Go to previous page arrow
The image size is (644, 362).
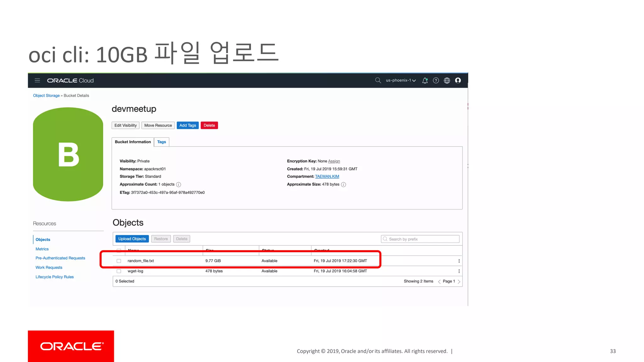click(439, 282)
